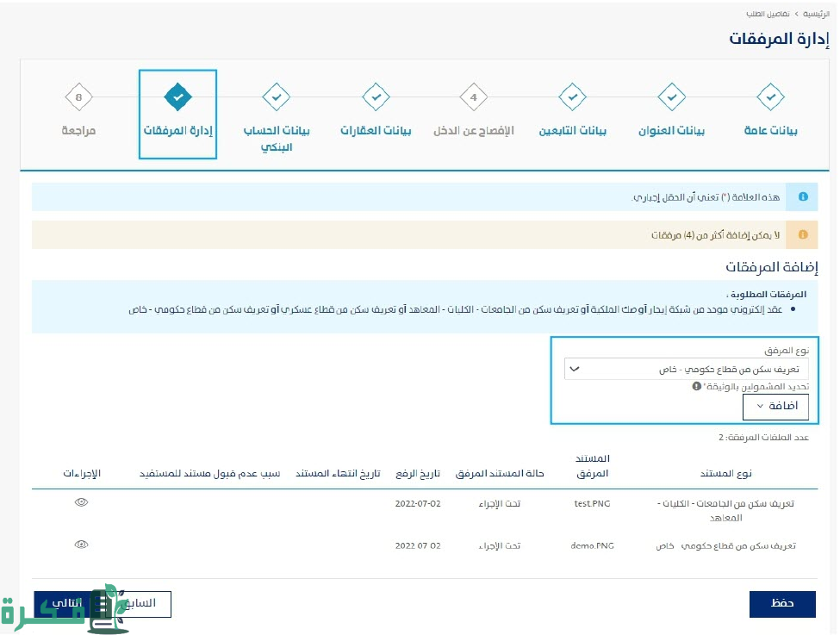This screenshot has width=840, height=635.
Task: Click the تحت الإجراء status in test.PNG row
Action: pyautogui.click(x=500, y=504)
